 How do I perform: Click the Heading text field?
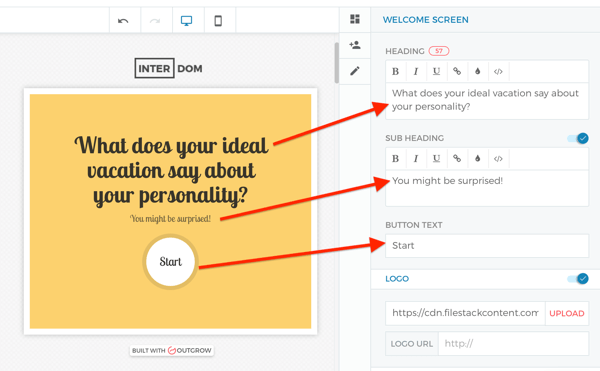[x=487, y=101]
